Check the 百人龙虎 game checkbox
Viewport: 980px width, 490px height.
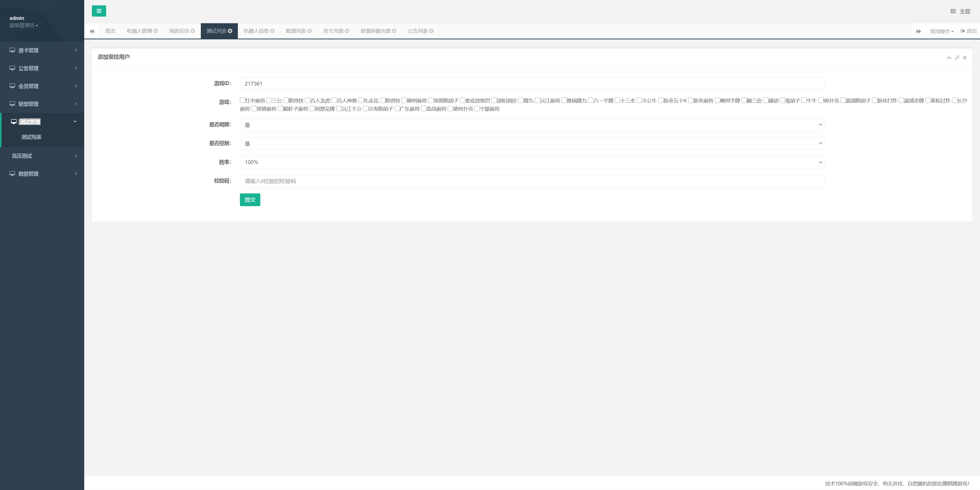307,100
